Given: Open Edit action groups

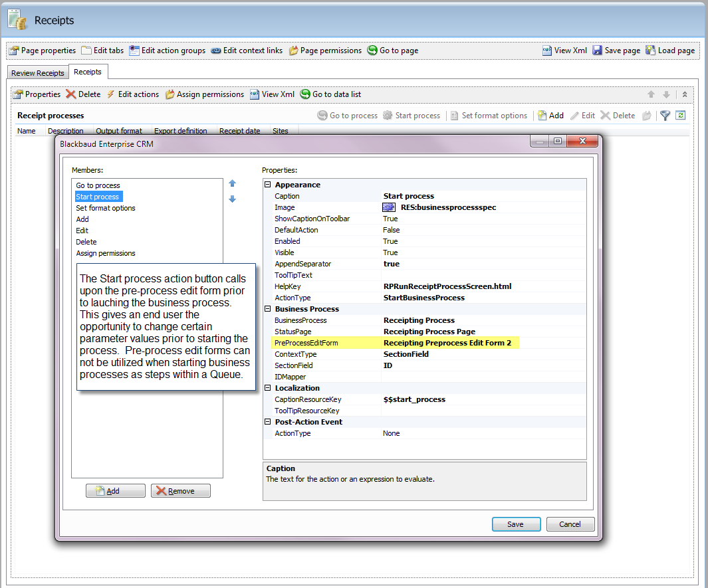Looking at the screenshot, I should 167,50.
